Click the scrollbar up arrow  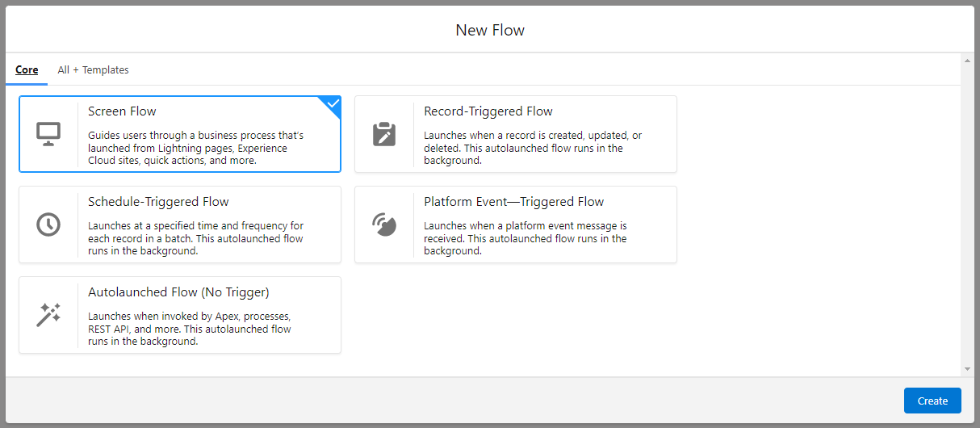pyautogui.click(x=968, y=61)
